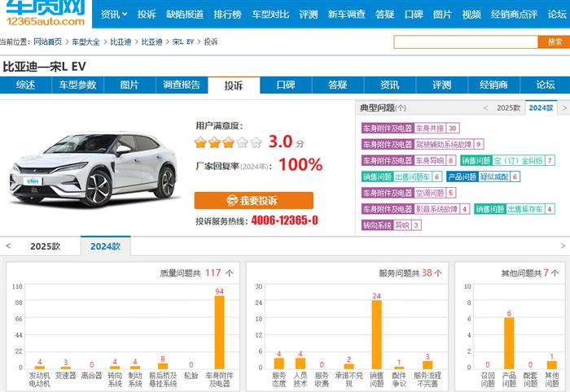
Task: Switch to the 综述 tab
Action: [25, 85]
